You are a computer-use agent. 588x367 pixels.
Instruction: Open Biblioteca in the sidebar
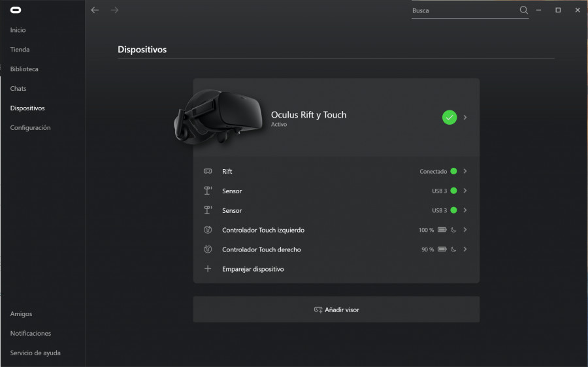[24, 69]
